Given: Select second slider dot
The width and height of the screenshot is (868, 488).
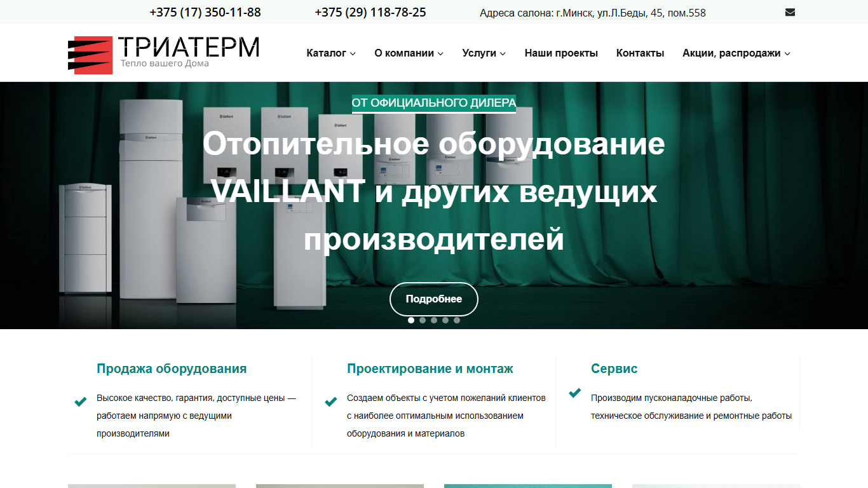Looking at the screenshot, I should click(423, 320).
